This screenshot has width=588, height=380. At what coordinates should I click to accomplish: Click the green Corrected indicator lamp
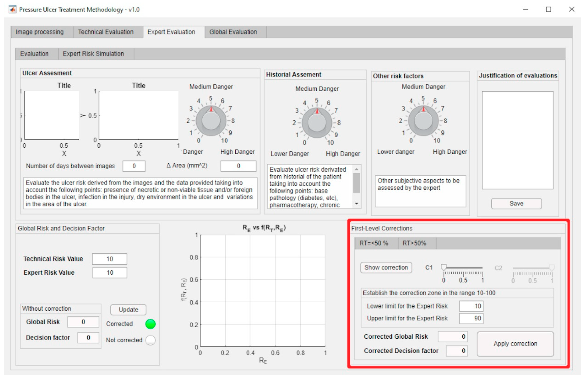[x=151, y=324]
